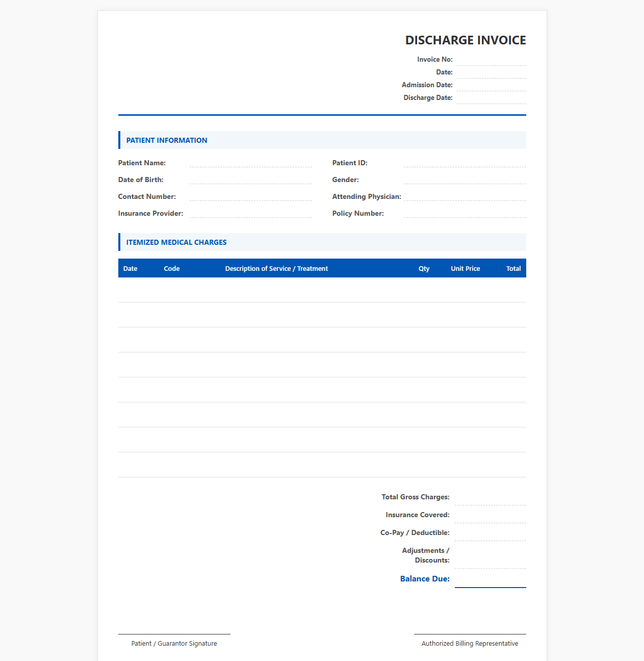Click the "DISCHARGE INVOICE" title
Viewport: 644px width, 661px height.
[x=466, y=40]
